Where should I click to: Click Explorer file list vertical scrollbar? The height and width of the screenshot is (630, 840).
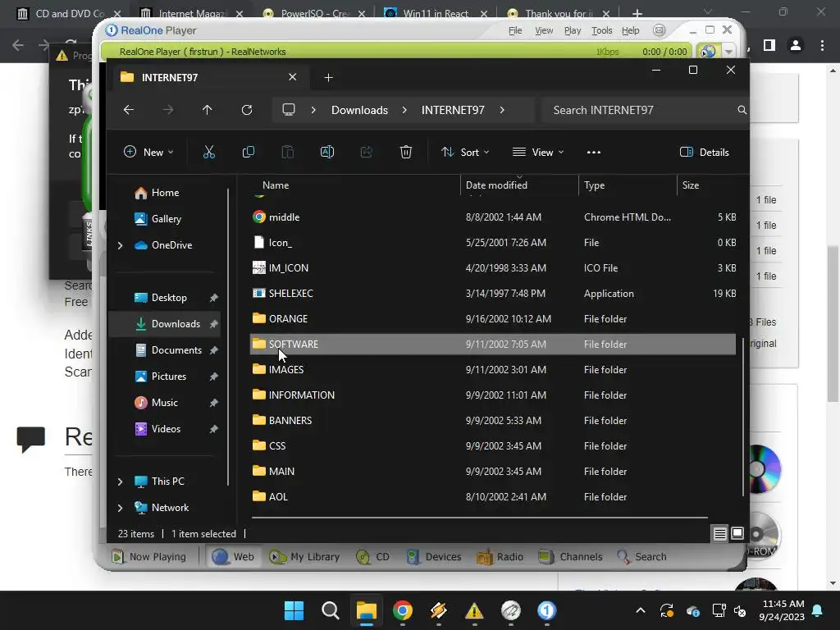tap(743, 418)
